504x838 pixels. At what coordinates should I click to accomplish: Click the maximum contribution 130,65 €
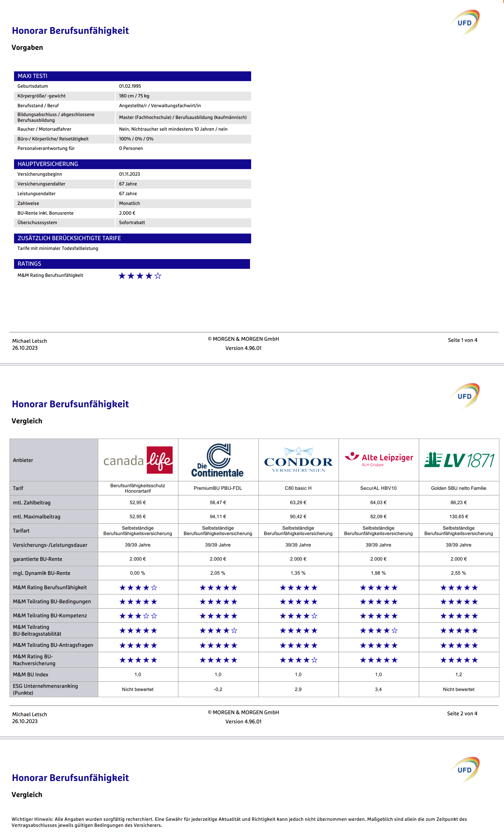[459, 516]
